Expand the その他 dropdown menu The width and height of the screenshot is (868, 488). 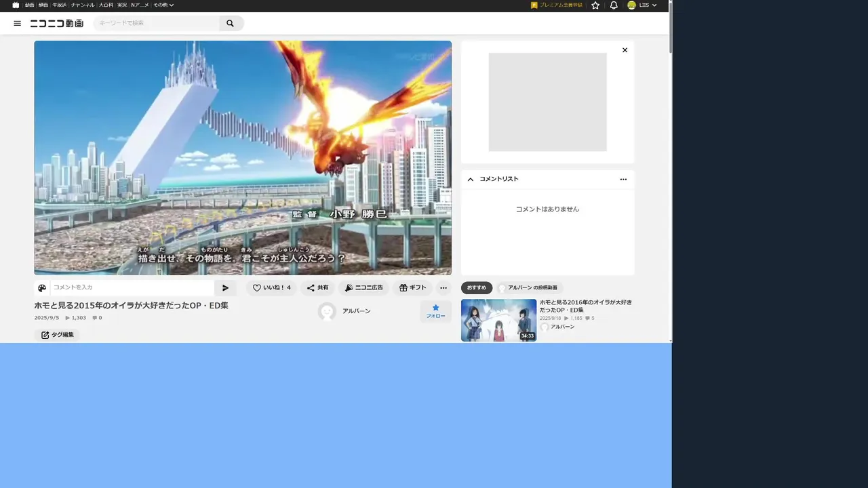pos(163,5)
